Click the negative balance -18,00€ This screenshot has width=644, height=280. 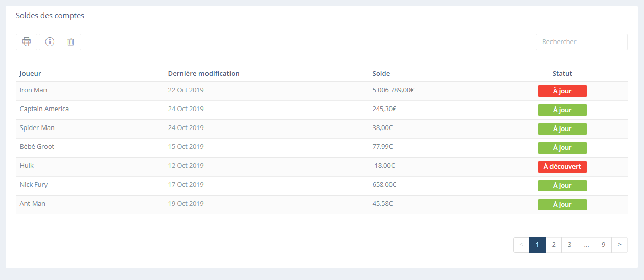[x=383, y=166]
